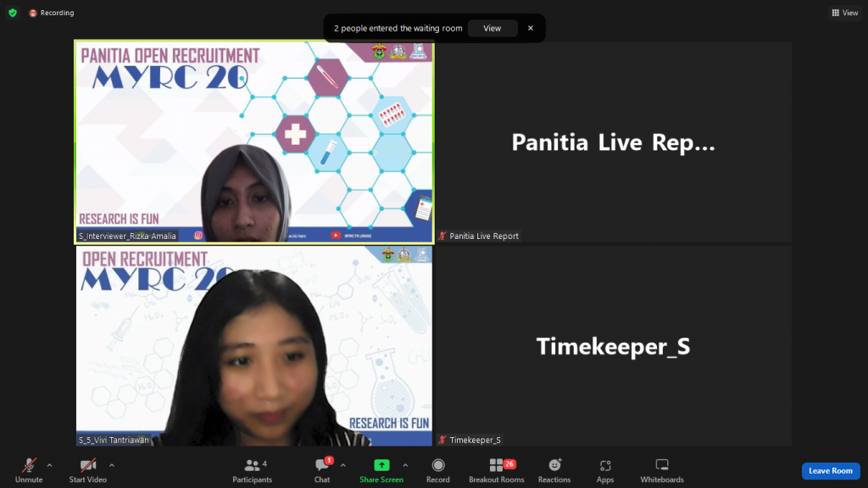The image size is (868, 488).
Task: Click muted mic icon on Timekeeper_S
Action: click(x=442, y=440)
